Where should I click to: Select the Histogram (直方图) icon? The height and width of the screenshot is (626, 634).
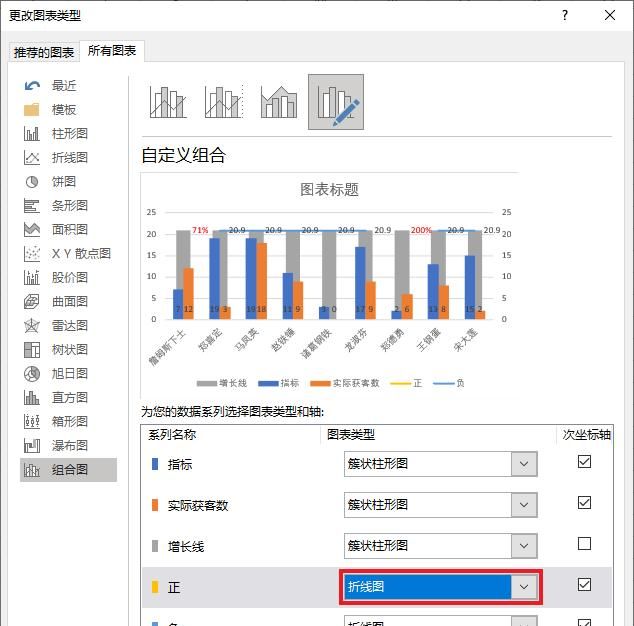32,398
